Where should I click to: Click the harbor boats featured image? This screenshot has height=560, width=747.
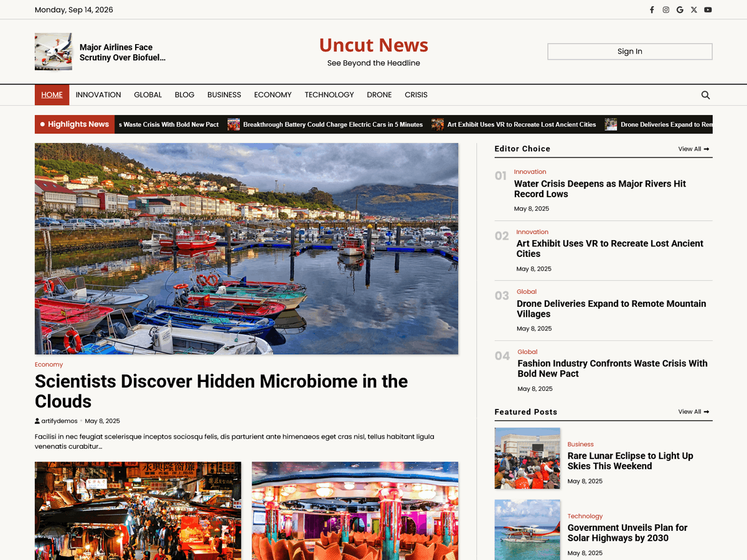[x=247, y=249]
